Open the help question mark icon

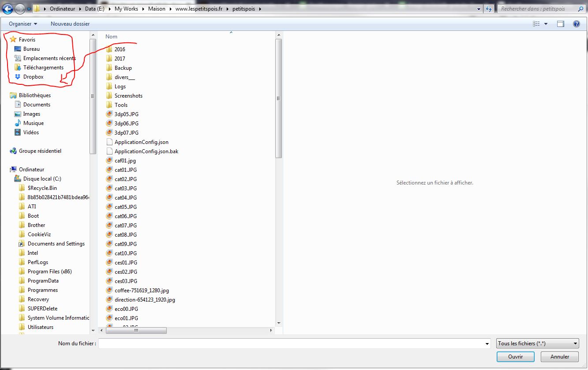(x=576, y=24)
